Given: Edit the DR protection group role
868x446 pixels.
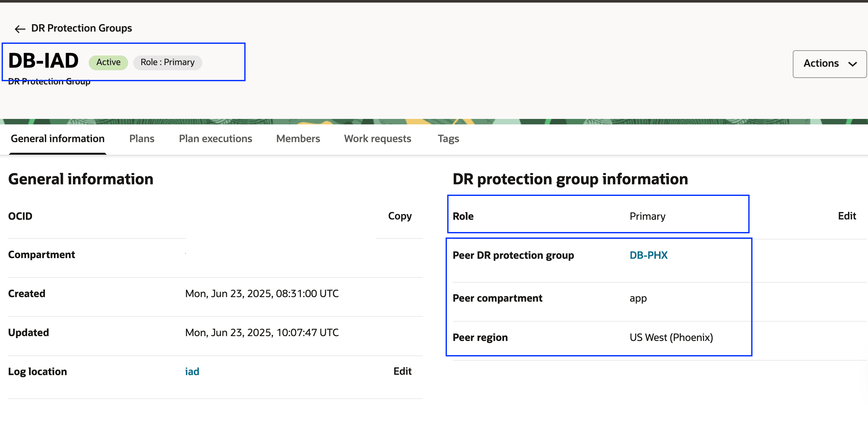Looking at the screenshot, I should (846, 216).
